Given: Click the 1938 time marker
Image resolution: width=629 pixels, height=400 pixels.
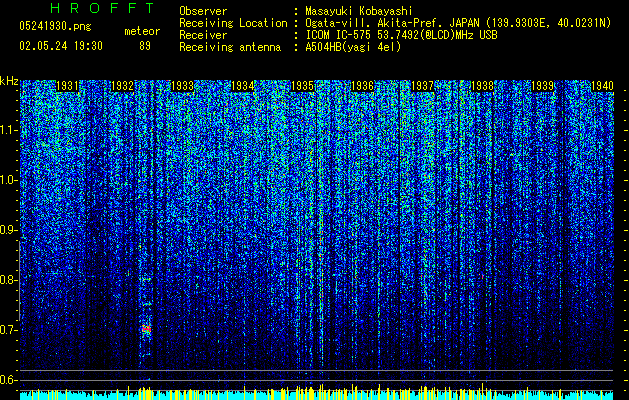Looking at the screenshot, I should pos(483,86).
